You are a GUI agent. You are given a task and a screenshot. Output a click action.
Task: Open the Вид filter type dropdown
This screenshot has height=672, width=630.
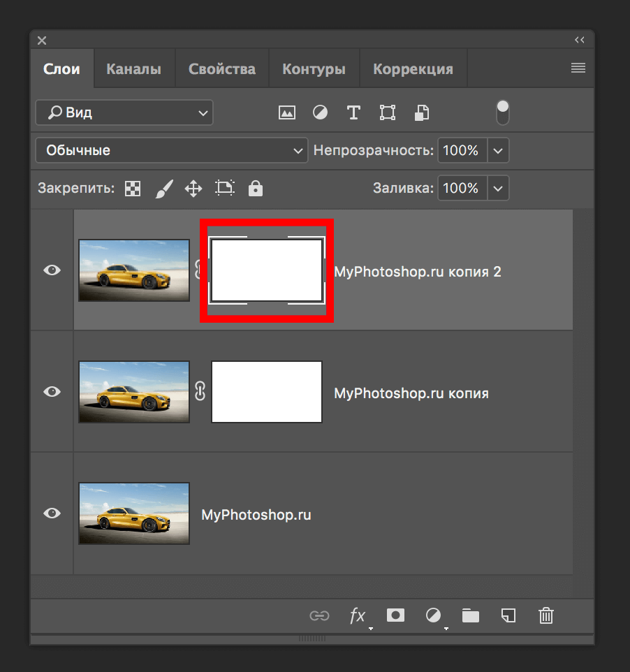(x=124, y=112)
